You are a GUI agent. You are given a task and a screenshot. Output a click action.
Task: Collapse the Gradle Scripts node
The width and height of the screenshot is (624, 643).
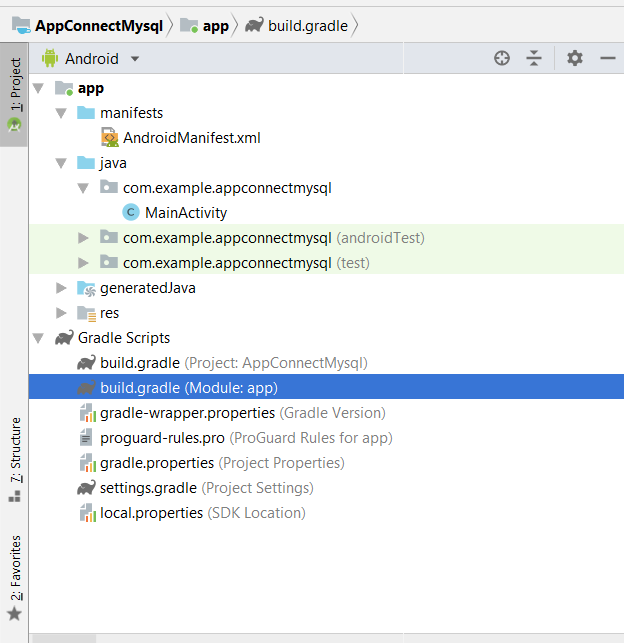pyautogui.click(x=39, y=338)
